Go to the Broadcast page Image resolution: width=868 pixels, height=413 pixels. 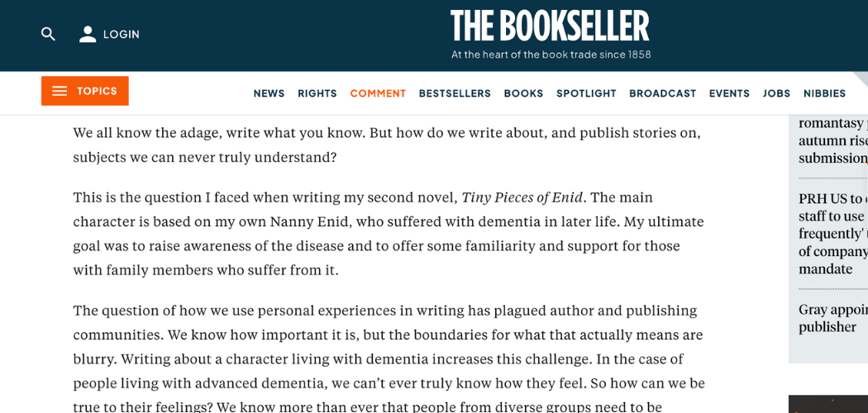(662, 93)
